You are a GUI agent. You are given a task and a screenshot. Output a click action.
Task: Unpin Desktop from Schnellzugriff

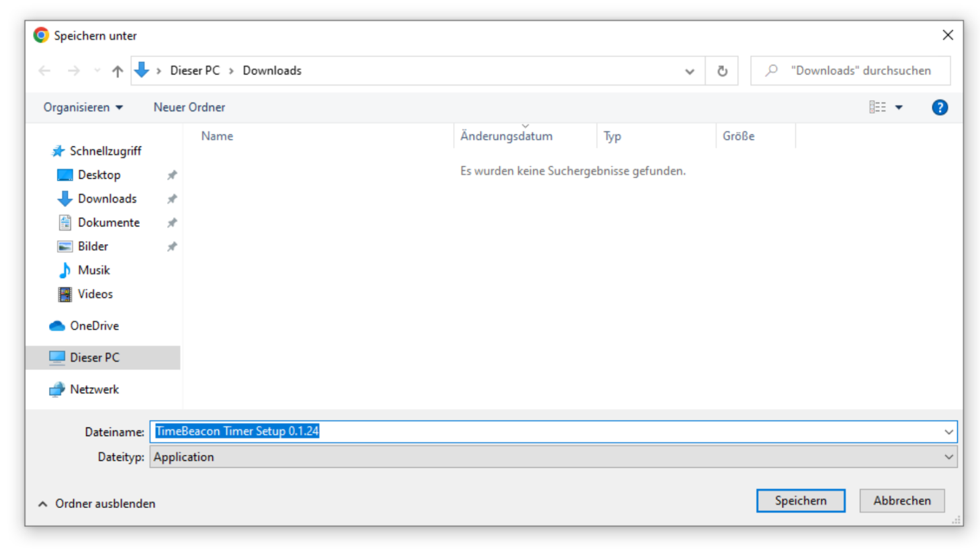172,175
